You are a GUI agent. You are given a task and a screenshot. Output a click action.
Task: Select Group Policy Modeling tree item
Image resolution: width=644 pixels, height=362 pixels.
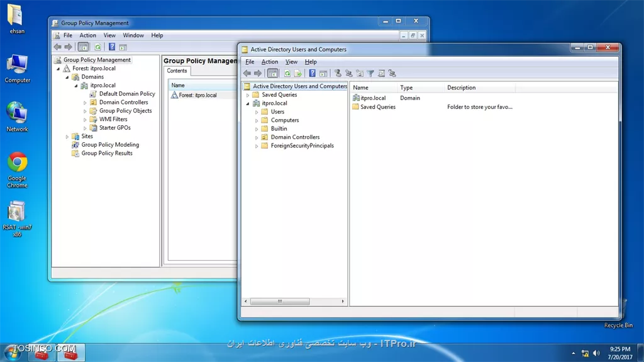tap(109, 145)
